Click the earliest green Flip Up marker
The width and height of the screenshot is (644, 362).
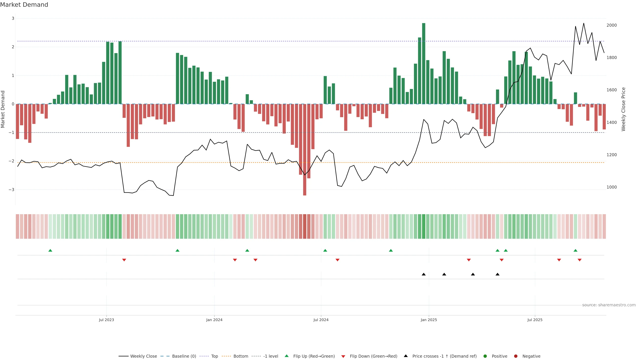point(50,251)
